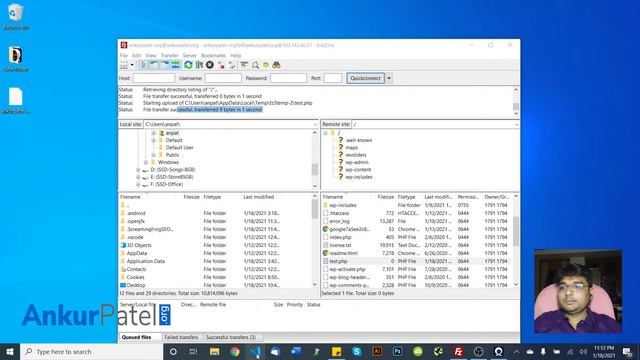Open the Quickconnect history dropdown
The width and height of the screenshot is (640, 360).
[x=389, y=78]
